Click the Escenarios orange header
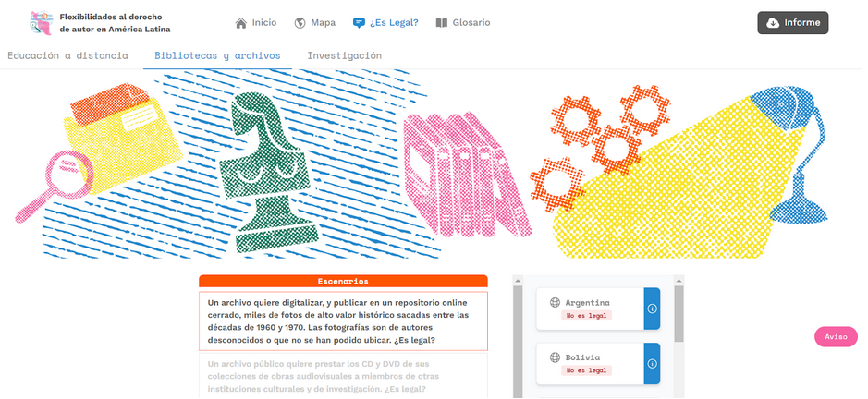The image size is (868, 399). coord(343,281)
